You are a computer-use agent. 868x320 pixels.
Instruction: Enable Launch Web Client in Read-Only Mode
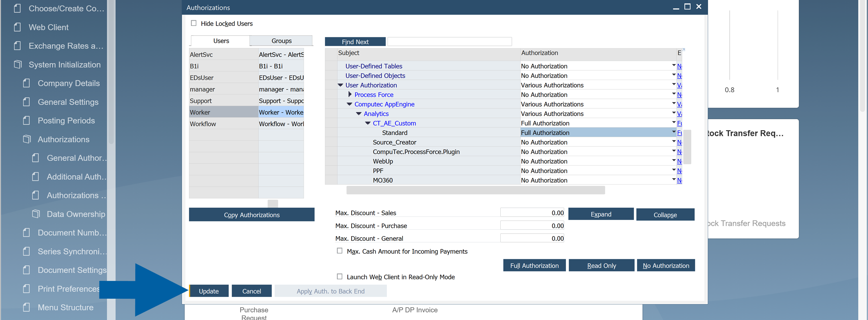click(x=340, y=276)
